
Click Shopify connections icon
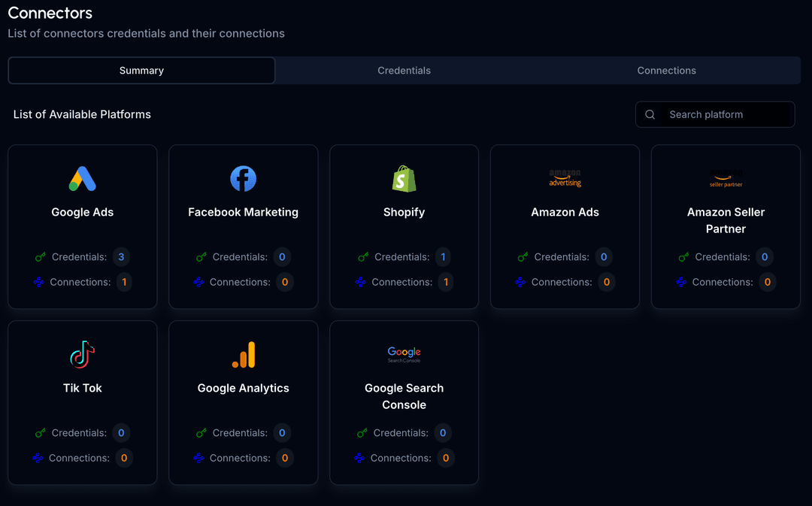pyautogui.click(x=360, y=282)
